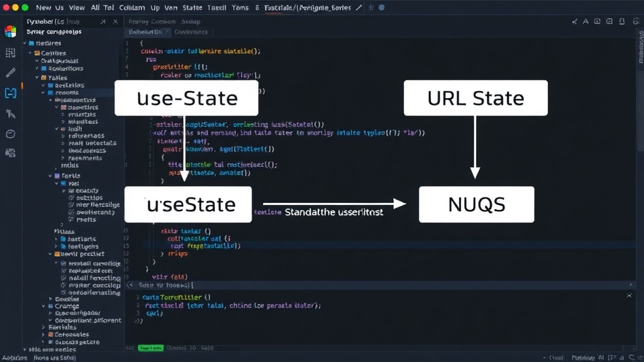Open the State menu
Image resolution: width=644 pixels, height=362 pixels.
[192, 8]
